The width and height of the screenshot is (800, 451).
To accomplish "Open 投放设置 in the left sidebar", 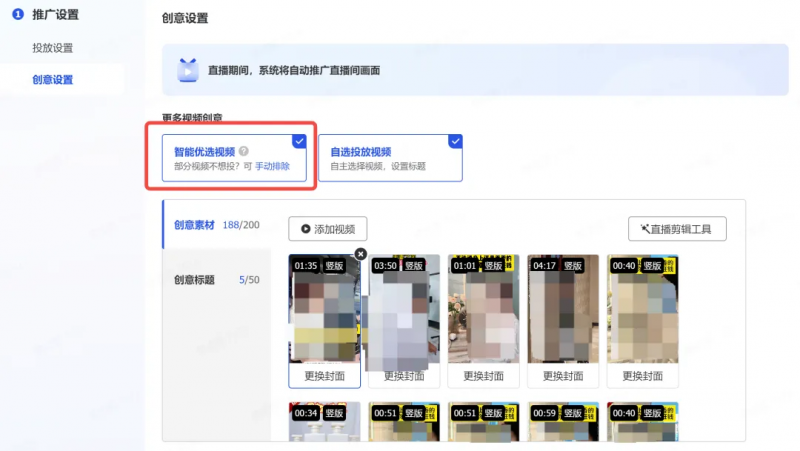I will tap(53, 48).
